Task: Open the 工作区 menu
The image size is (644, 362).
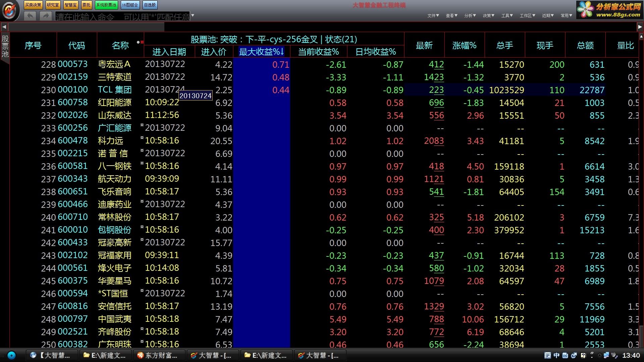Action: pyautogui.click(x=528, y=15)
